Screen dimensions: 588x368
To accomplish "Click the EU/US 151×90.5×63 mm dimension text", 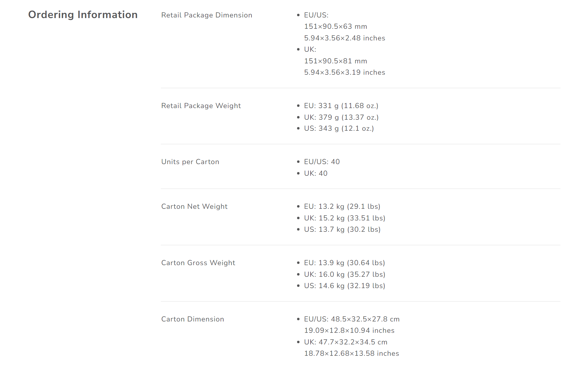I will point(336,26).
